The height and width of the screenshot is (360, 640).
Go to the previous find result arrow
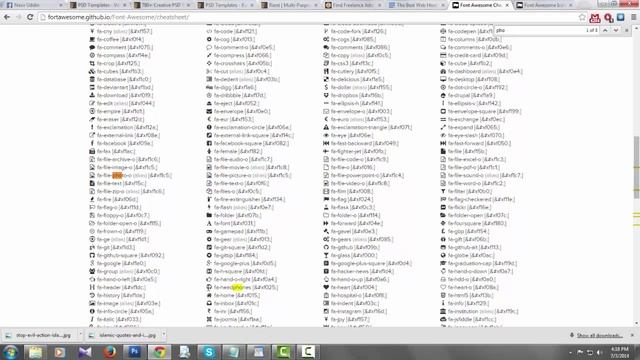[605, 30]
